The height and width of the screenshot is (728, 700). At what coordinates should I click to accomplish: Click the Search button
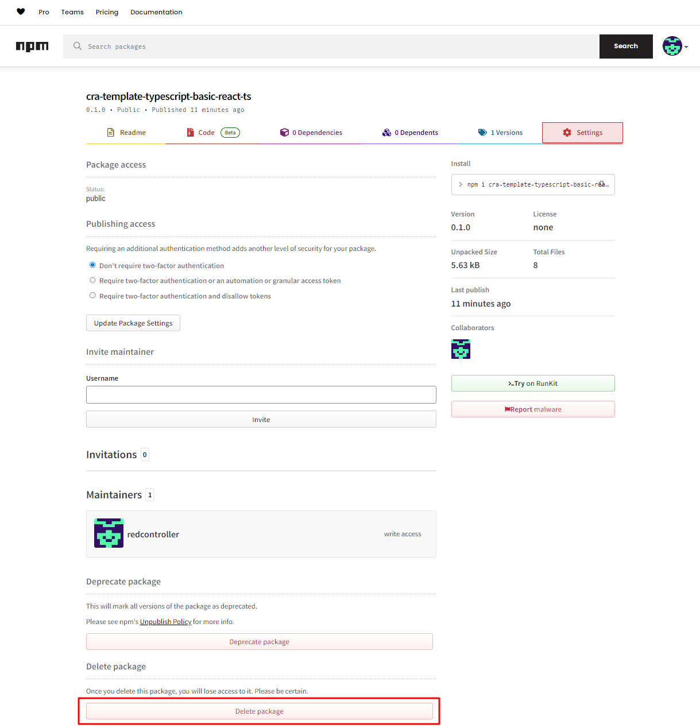(626, 47)
